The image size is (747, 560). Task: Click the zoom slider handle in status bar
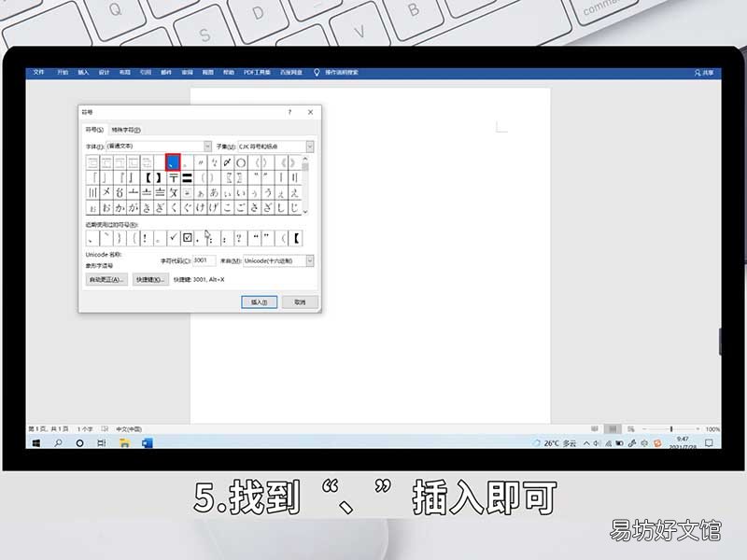[671, 429]
